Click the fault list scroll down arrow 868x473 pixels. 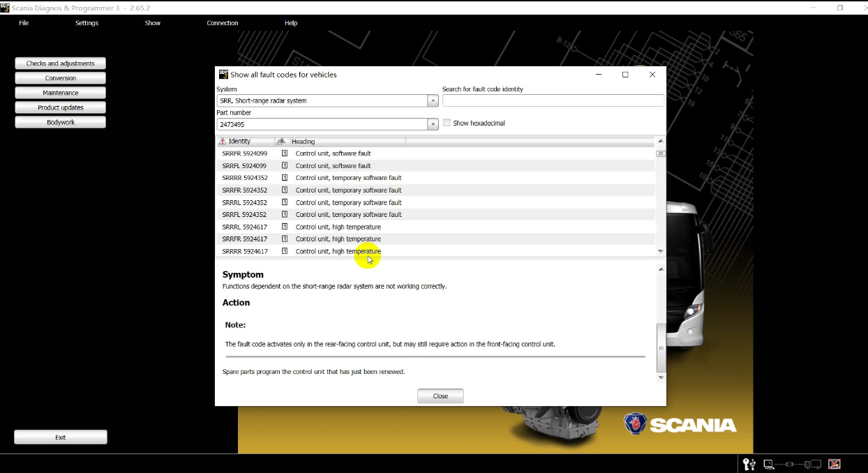coord(661,251)
